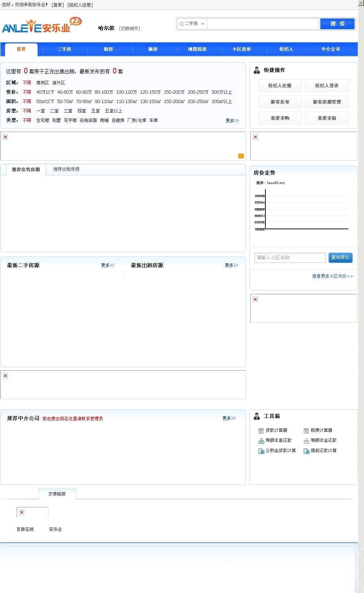364x593 pixels.
Task: Go to the 地图找房 navigation tab
Action: point(197,49)
